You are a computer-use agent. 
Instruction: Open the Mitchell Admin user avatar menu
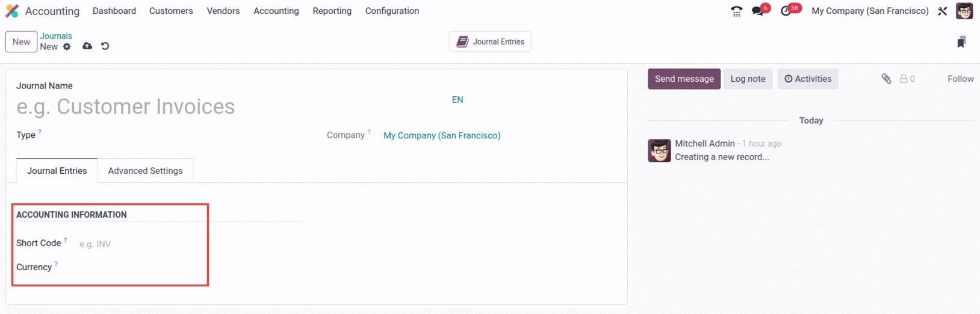click(964, 11)
